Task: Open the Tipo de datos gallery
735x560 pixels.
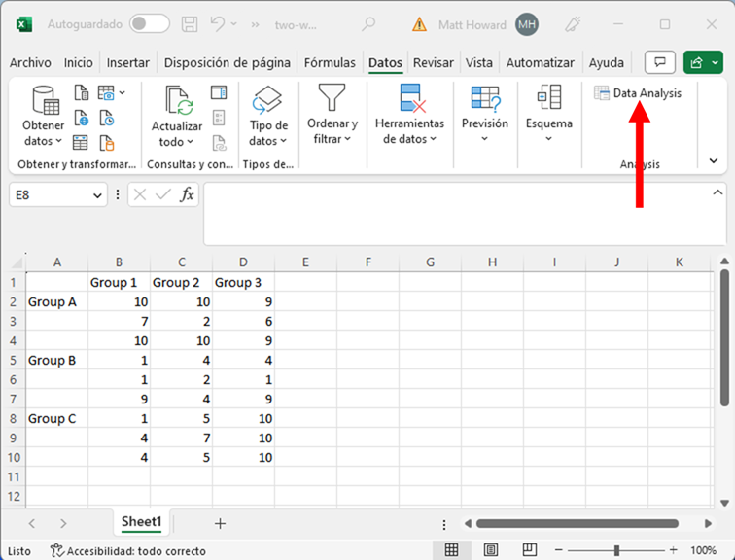Action: point(268,117)
